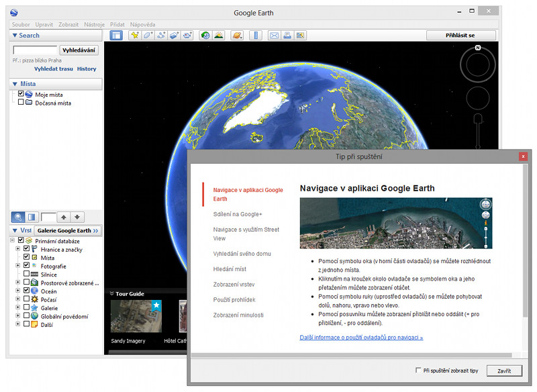Open the Nápověda menu
Screen dimensions: 537x392
143,25
